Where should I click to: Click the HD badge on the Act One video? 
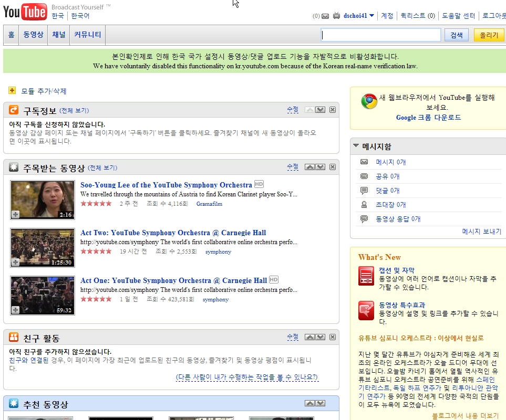click(273, 280)
